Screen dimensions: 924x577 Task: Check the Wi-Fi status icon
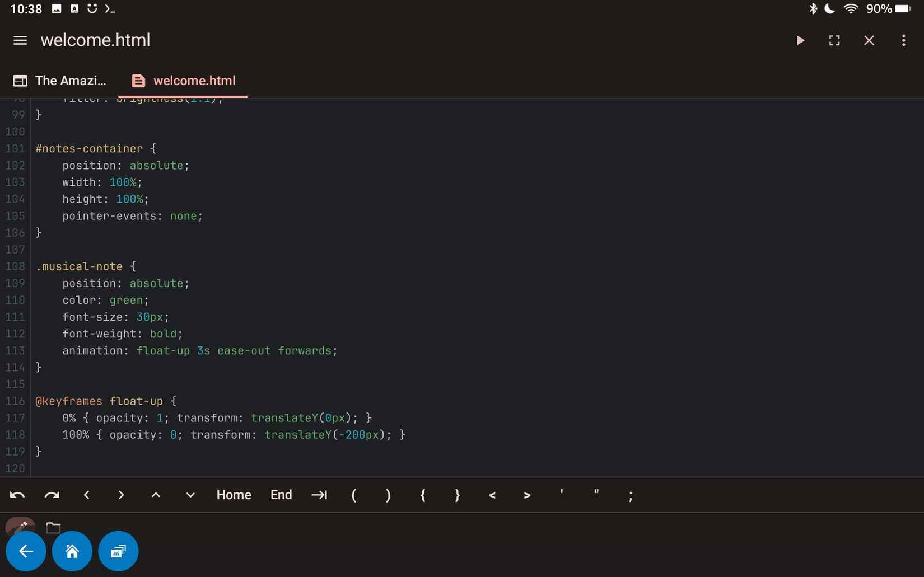coord(851,8)
